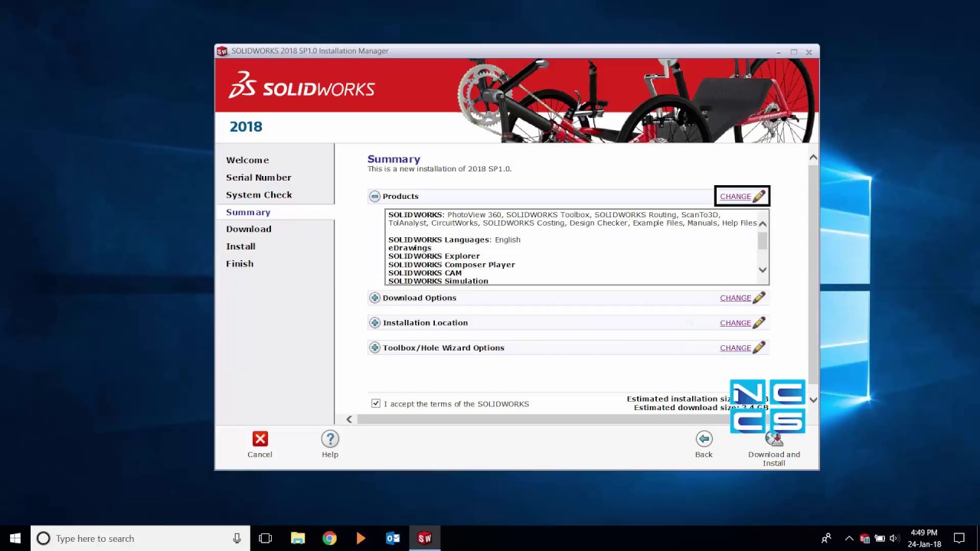980x551 pixels.
Task: Click taskbar clock showing 4:49 PM
Action: [x=923, y=538]
